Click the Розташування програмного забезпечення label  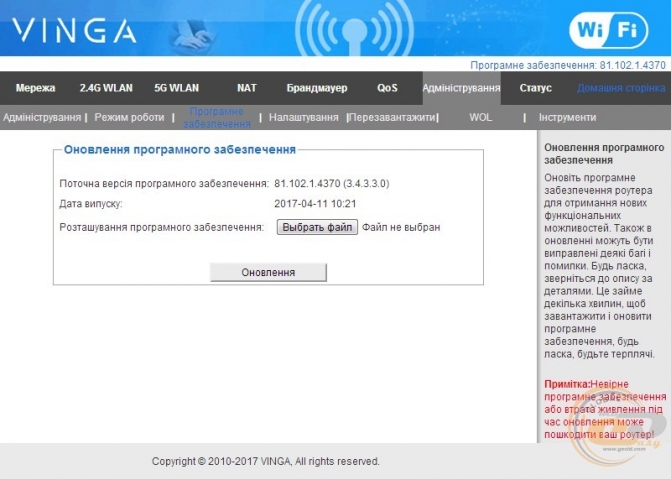[161, 227]
